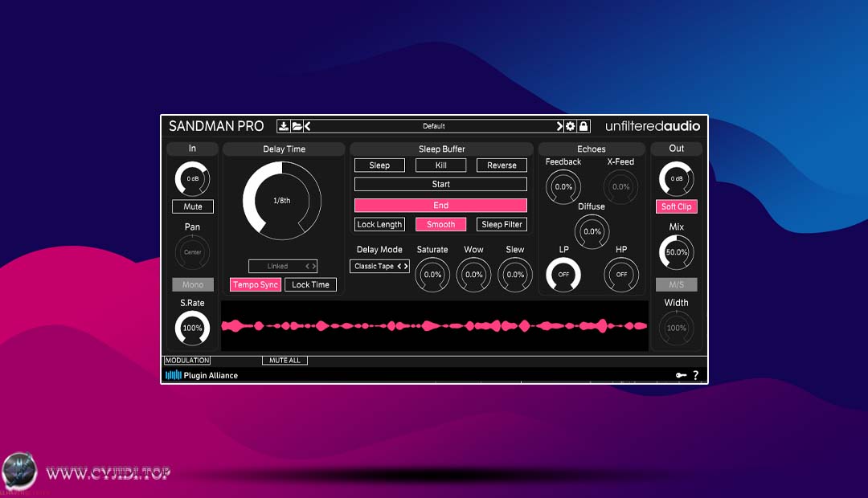Disable Soft Clip on output
This screenshot has width=868, height=498.
677,206
